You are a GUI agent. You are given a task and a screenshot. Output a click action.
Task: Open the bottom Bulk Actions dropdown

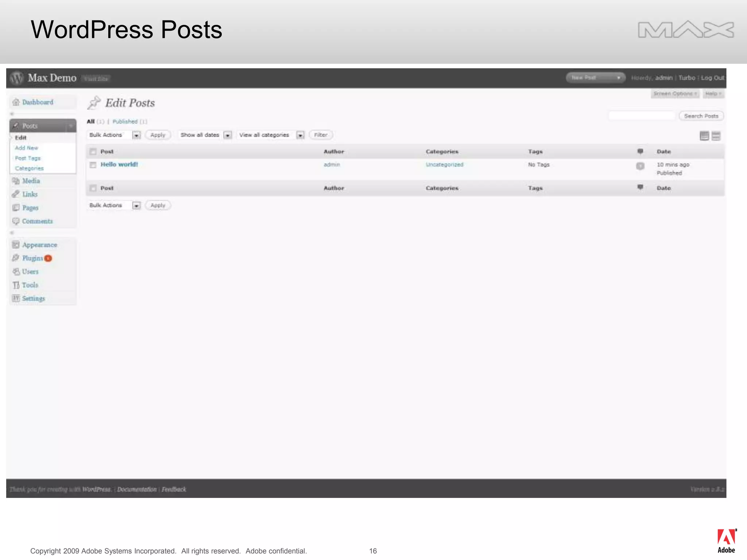pos(114,205)
